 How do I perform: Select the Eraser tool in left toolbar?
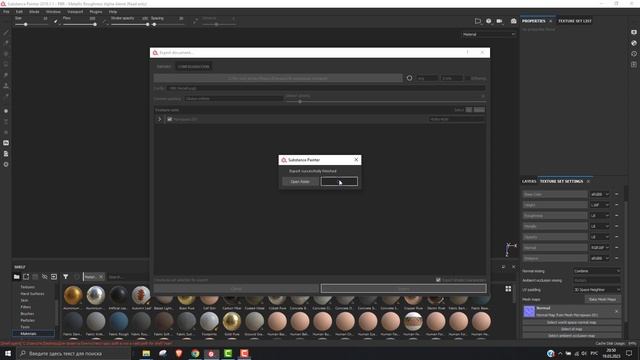click(x=6, y=43)
